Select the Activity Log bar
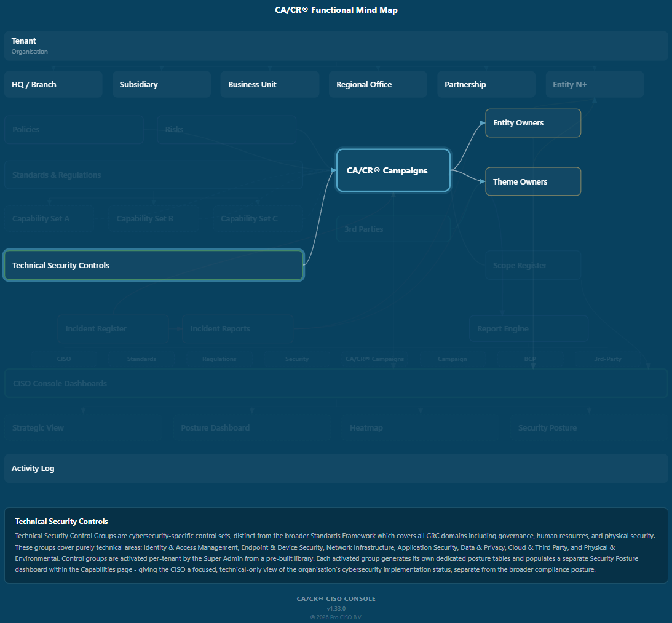Viewport: 672px width, 623px height. pos(336,468)
